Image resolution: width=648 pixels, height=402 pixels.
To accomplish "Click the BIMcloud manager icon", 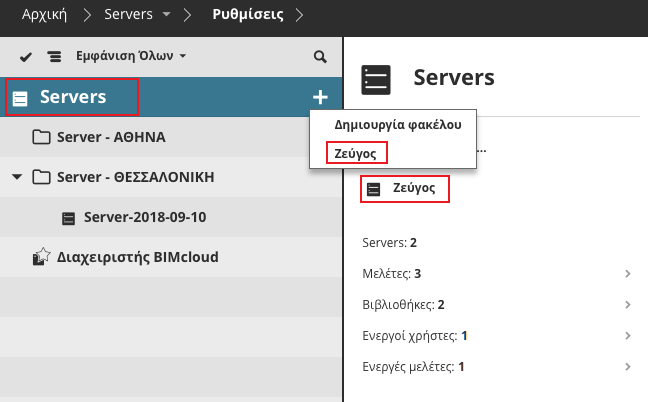I will coord(41,258).
